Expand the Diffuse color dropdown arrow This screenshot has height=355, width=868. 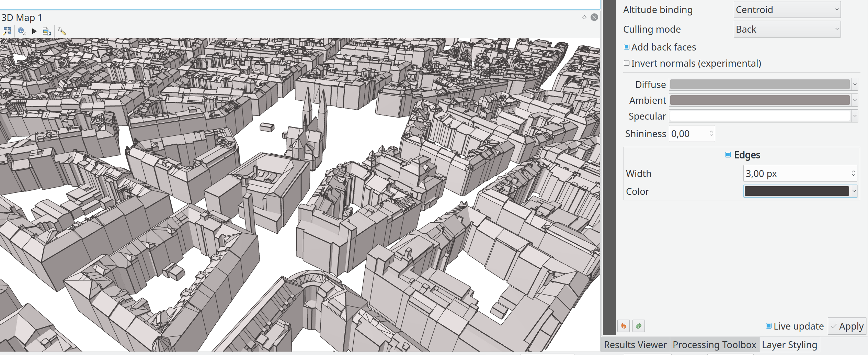click(x=855, y=84)
